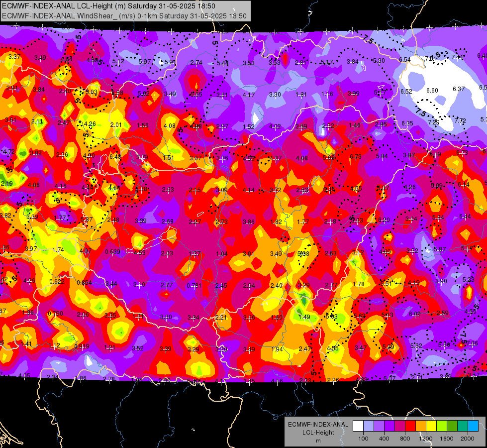
Task: Click the lilac swatch left of the 400 tick
Action: coord(379,426)
